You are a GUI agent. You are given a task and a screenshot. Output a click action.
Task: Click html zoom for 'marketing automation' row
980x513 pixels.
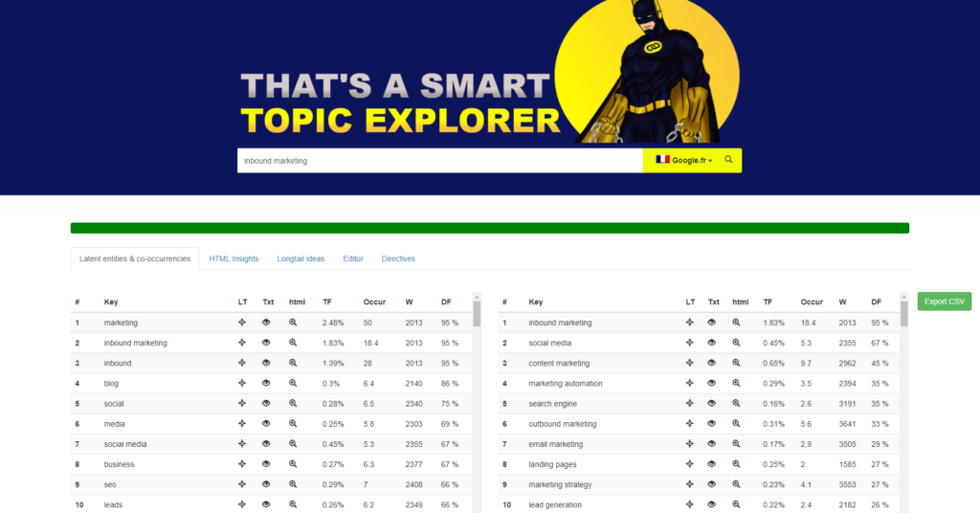click(x=736, y=383)
